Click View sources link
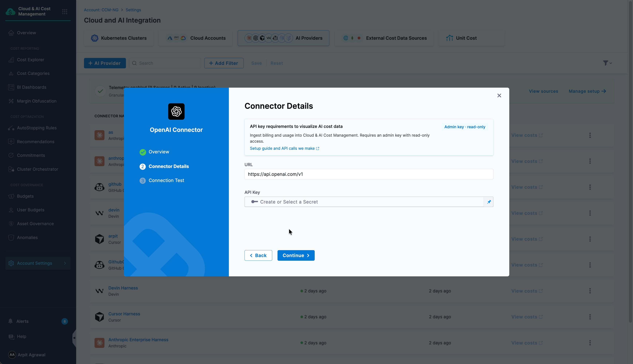Screen dimensions: 633x364 [x=543, y=91]
